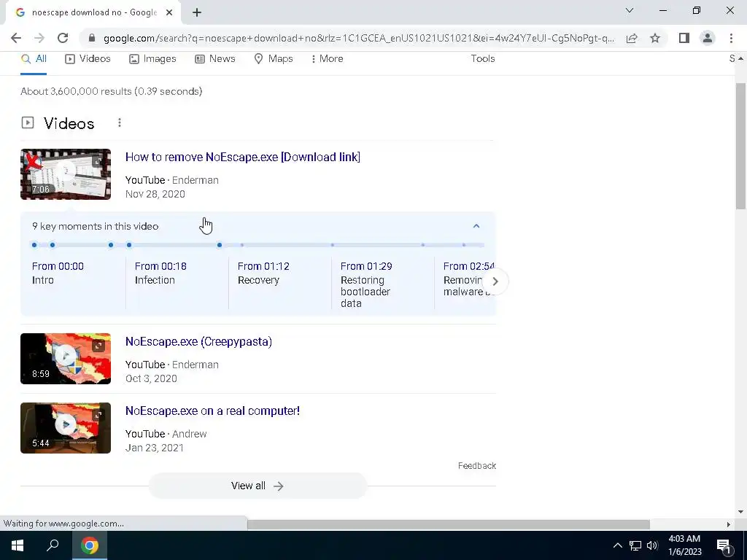Screen dimensions: 747x560
Task: Jump to Recovery moment at 01:12
Action: click(263, 273)
